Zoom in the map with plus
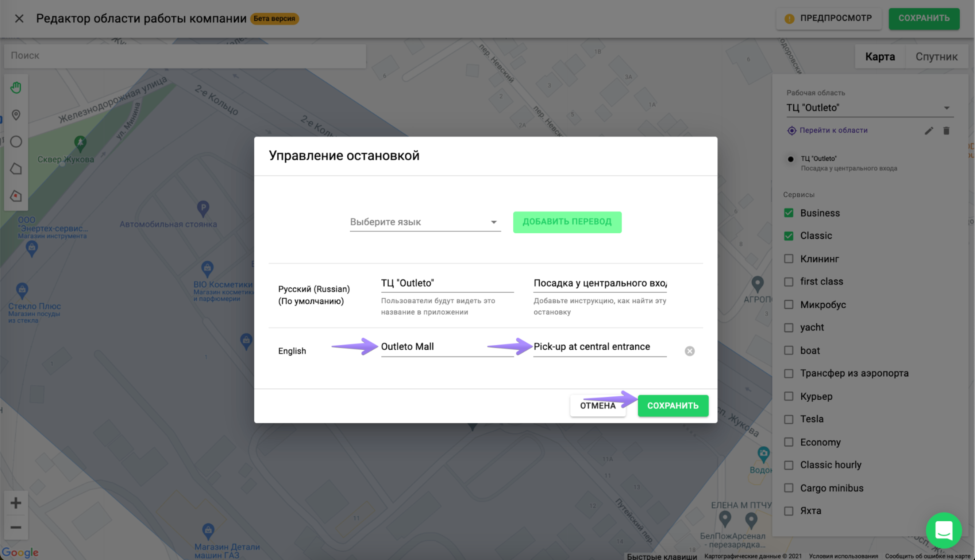975x560 pixels. pos(16,503)
